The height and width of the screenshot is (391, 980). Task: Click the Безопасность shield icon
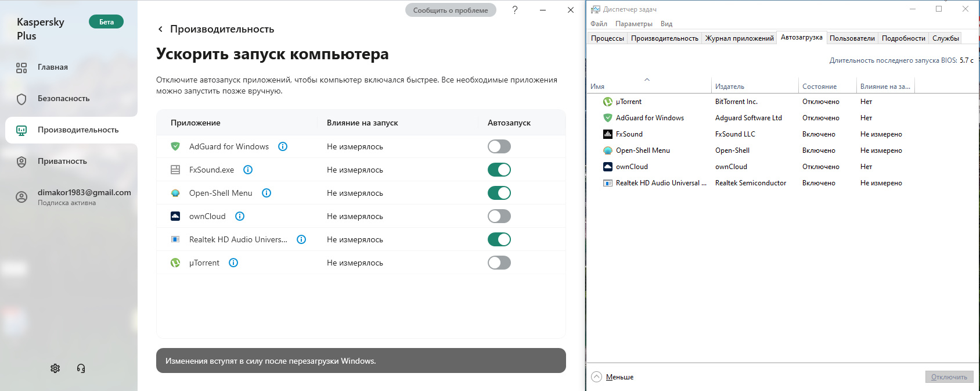click(x=21, y=99)
